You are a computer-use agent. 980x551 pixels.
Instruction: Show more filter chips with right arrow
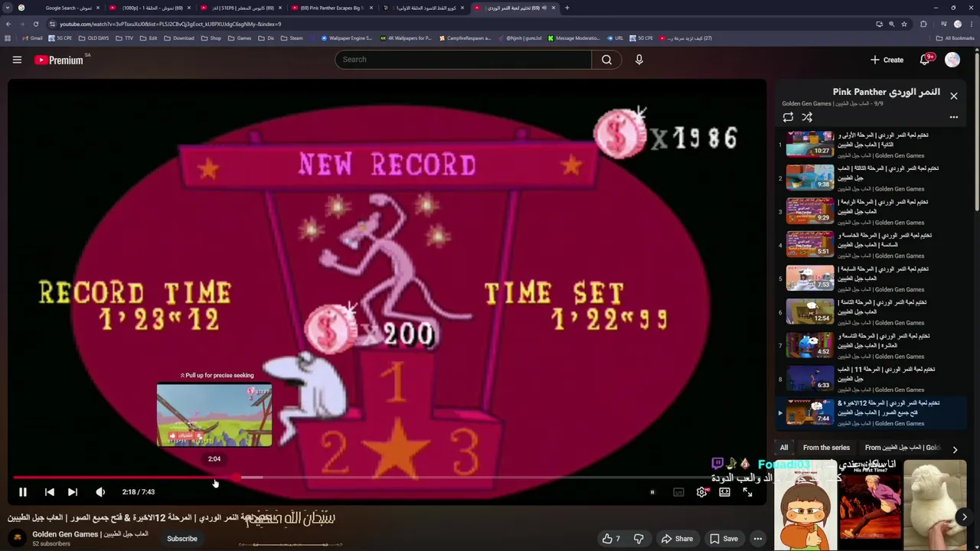click(x=955, y=449)
